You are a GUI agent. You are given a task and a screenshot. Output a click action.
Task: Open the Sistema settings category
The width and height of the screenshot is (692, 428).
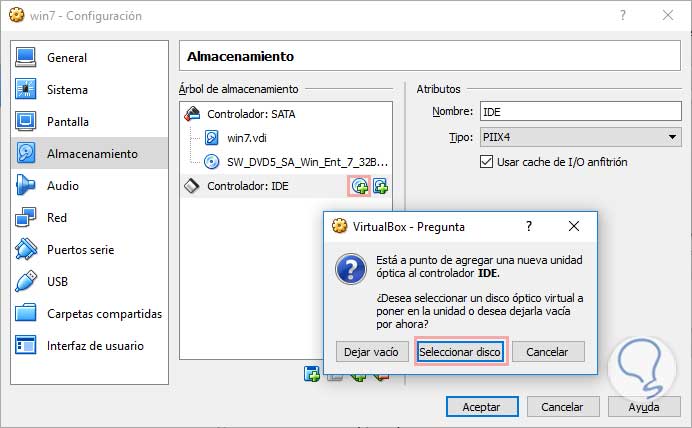(x=89, y=90)
